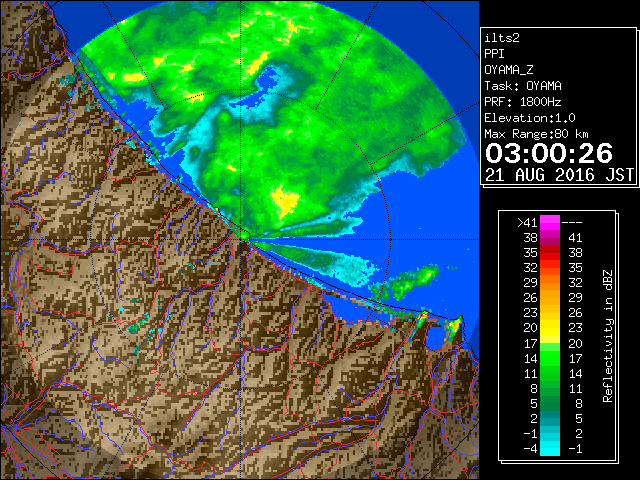The width and height of the screenshot is (640, 480).
Task: Select the "Task: OYAMA" line
Action: click(523, 86)
